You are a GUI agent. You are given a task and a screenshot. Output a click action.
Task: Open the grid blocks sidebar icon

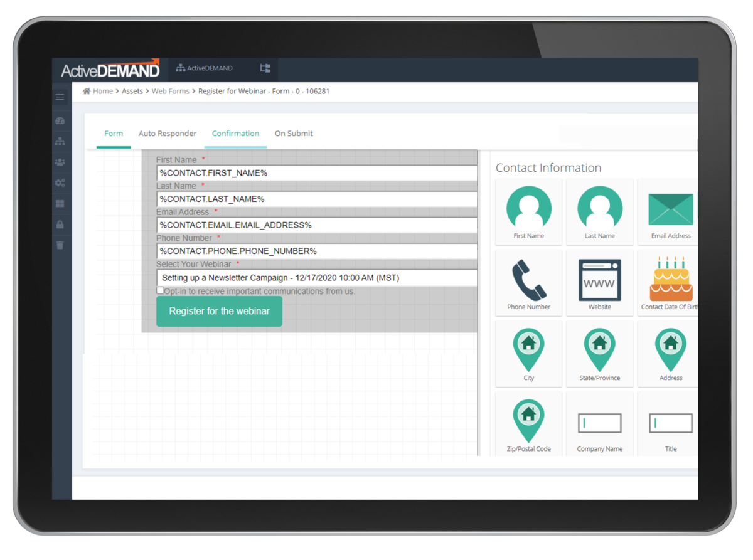tap(60, 204)
